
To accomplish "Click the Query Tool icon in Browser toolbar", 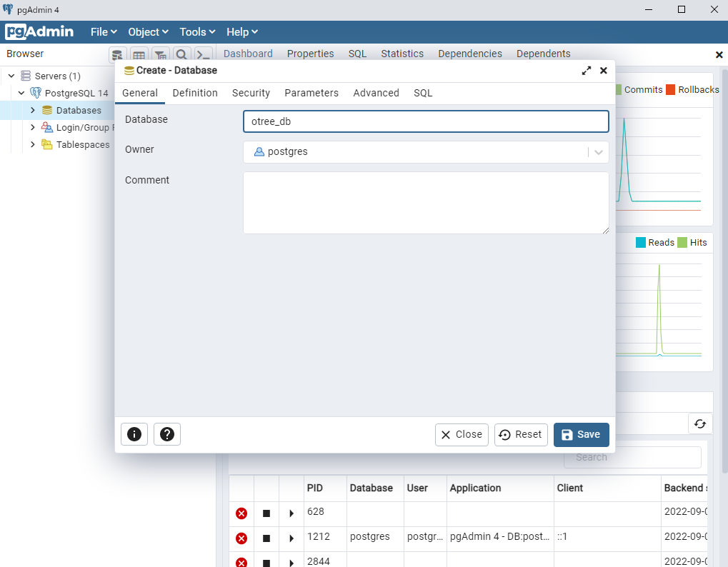I will click(117, 55).
